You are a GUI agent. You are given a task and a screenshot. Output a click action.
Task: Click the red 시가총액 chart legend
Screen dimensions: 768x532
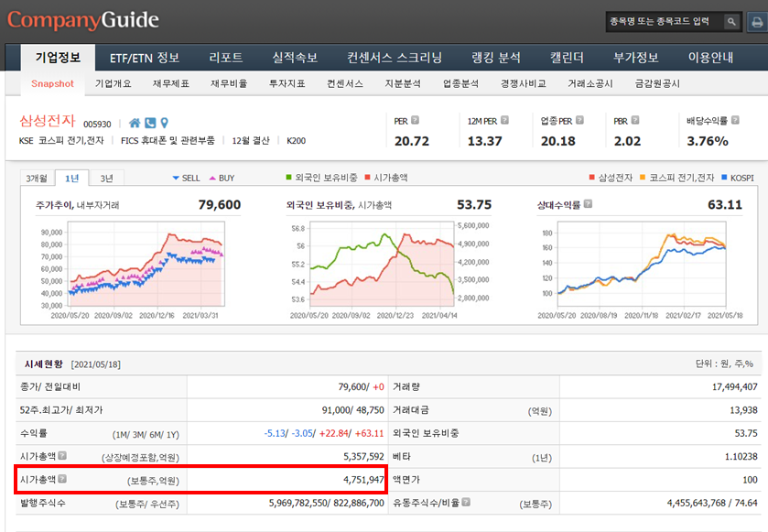tap(386, 178)
